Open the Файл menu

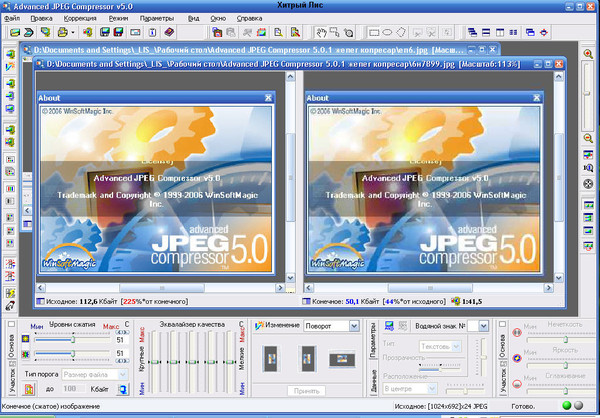tap(12, 18)
